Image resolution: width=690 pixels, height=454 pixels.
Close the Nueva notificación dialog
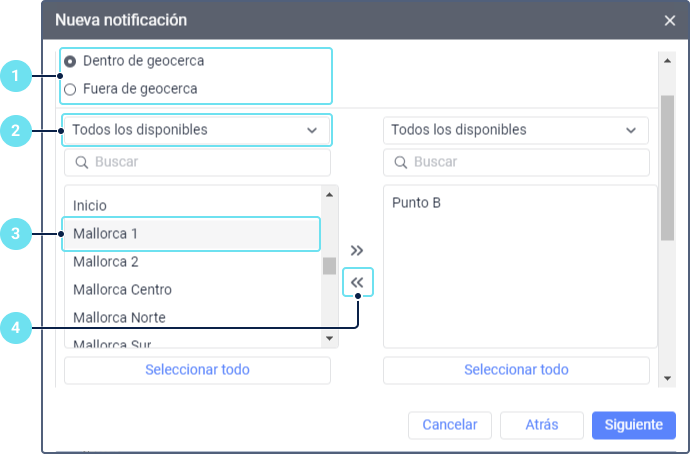point(669,20)
